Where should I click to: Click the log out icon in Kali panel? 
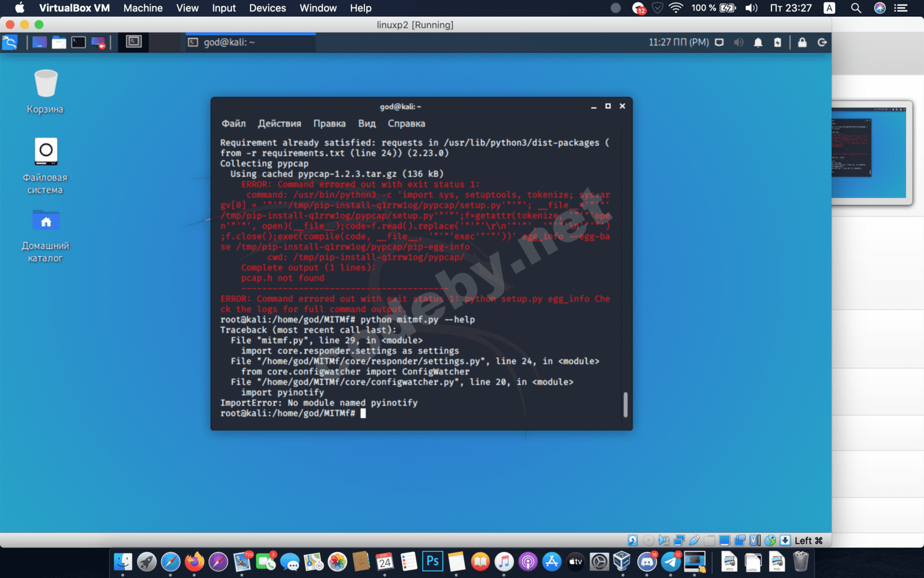(822, 42)
